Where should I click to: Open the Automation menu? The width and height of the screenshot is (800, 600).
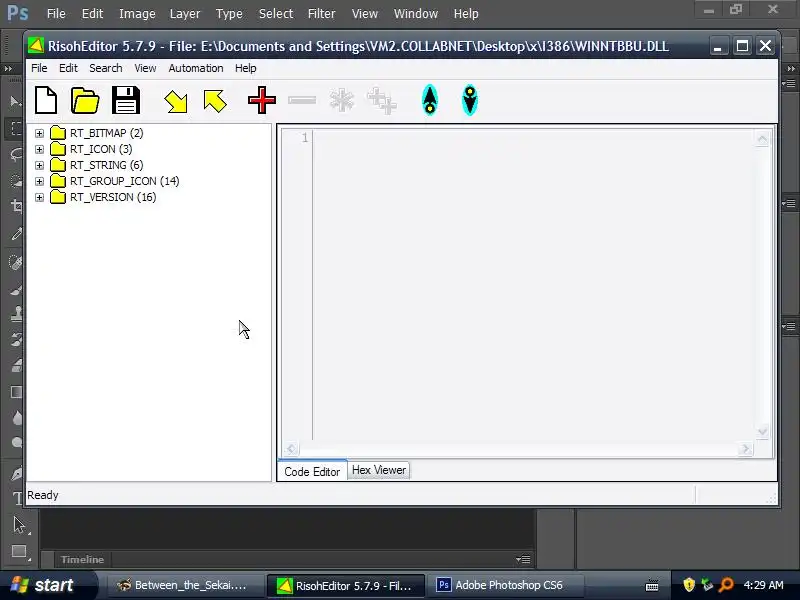coord(196,68)
